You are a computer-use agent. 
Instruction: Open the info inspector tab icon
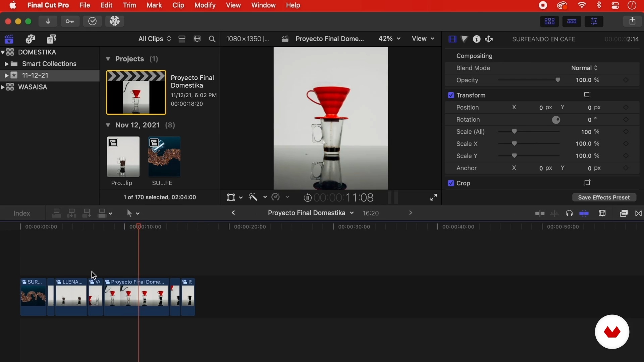[476, 39]
